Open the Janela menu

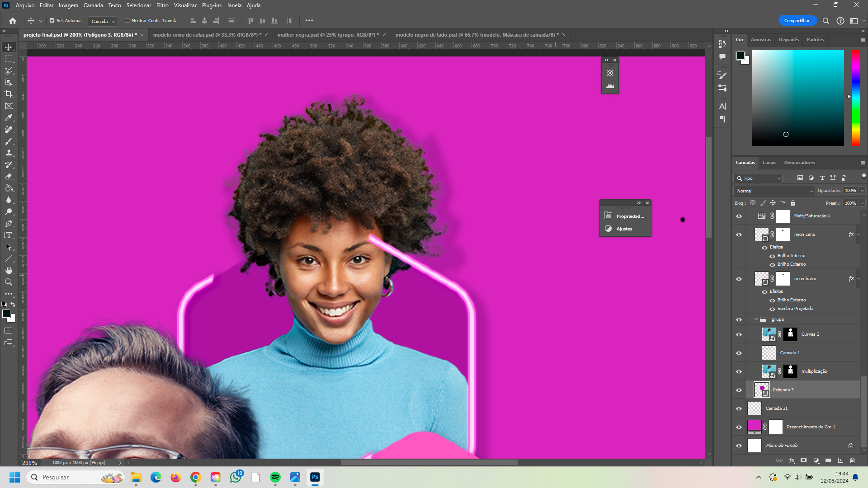pos(234,5)
